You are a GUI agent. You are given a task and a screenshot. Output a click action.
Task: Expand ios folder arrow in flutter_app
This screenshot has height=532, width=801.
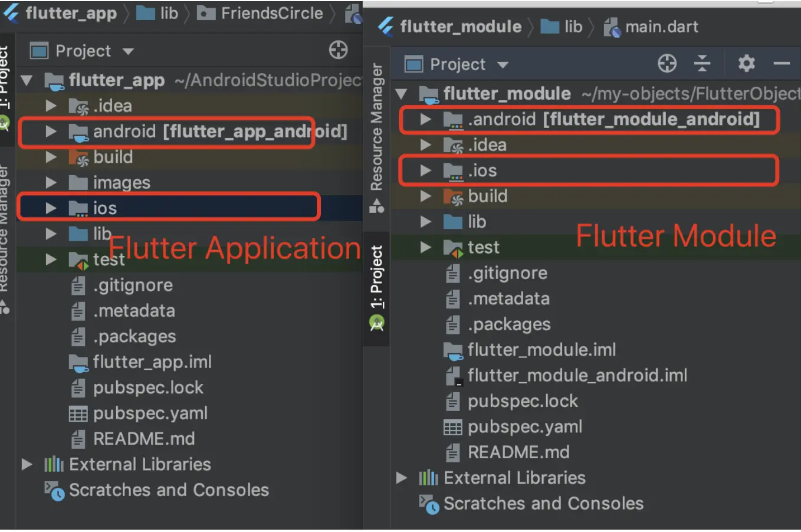(51, 208)
